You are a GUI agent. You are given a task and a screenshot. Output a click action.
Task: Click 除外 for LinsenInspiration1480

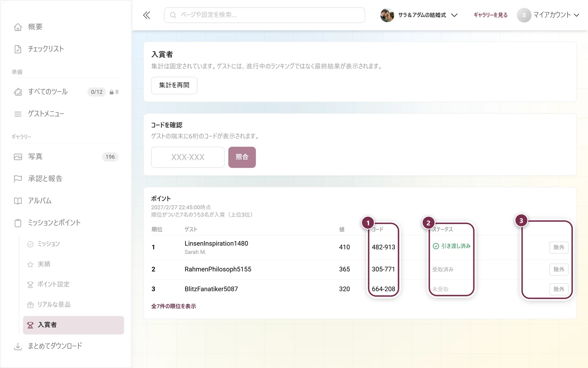[x=559, y=247]
